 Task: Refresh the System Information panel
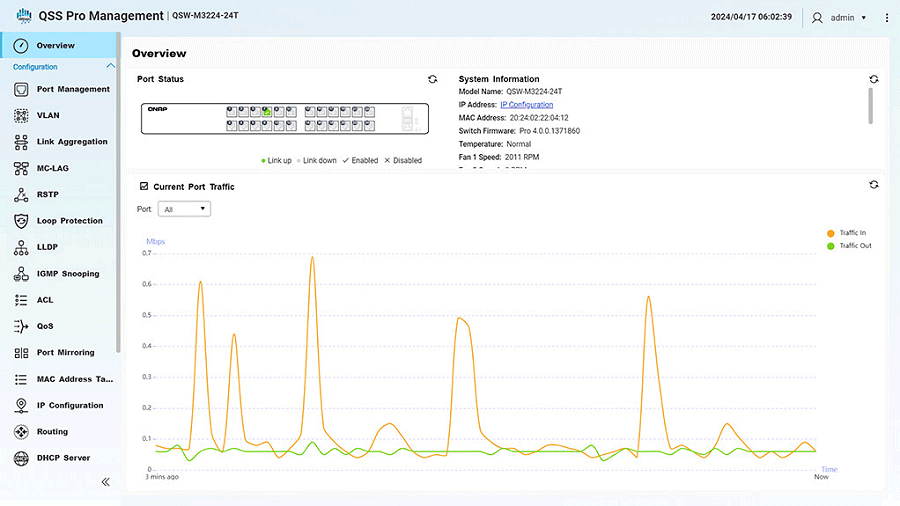point(874,79)
